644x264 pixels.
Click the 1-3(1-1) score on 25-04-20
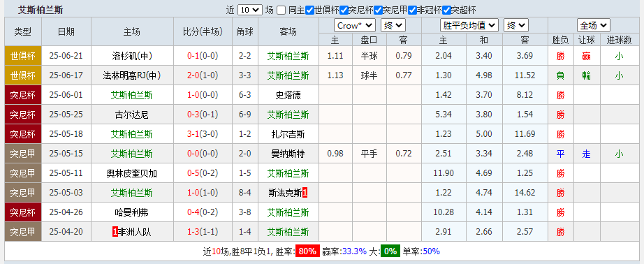click(x=203, y=232)
